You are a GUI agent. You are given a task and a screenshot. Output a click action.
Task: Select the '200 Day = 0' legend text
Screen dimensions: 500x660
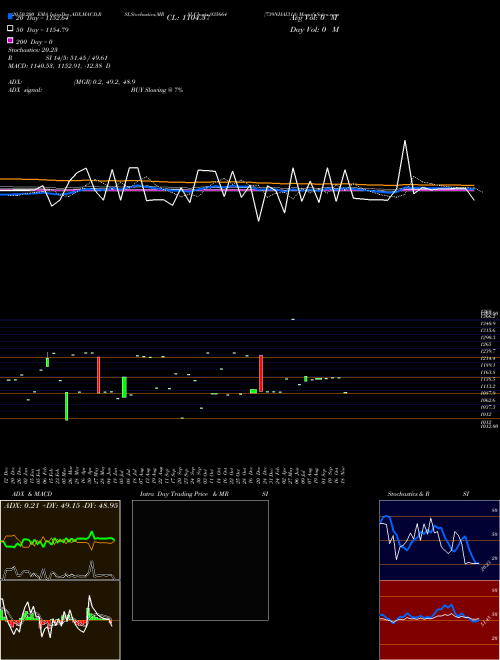click(34, 42)
